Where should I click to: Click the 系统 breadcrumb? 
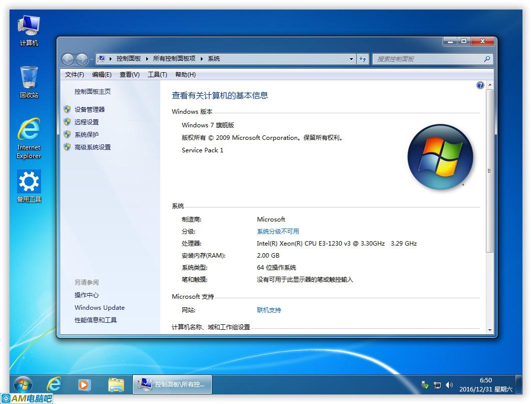click(214, 59)
